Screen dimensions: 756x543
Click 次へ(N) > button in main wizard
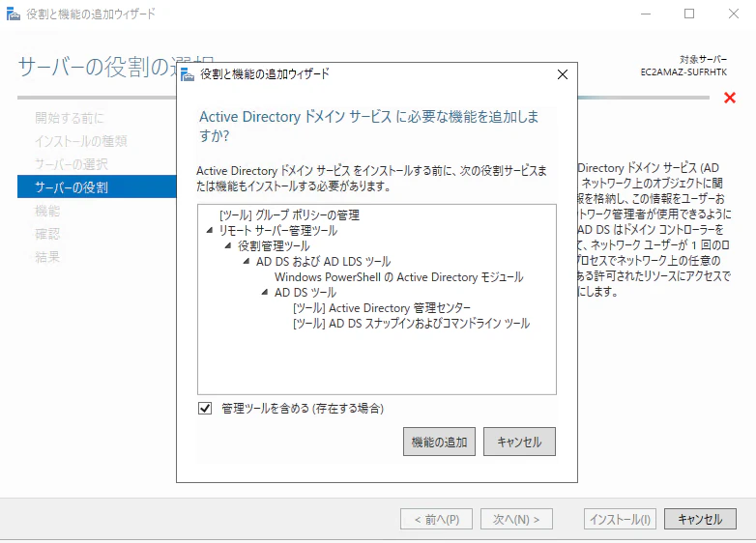(x=516, y=520)
